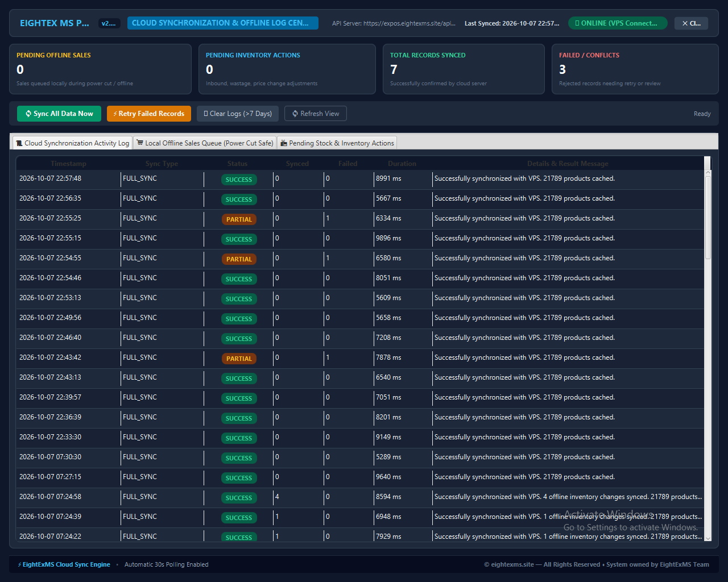Switch to Local Offline Sales Queue tab
Image resolution: width=728 pixels, height=582 pixels.
point(205,143)
